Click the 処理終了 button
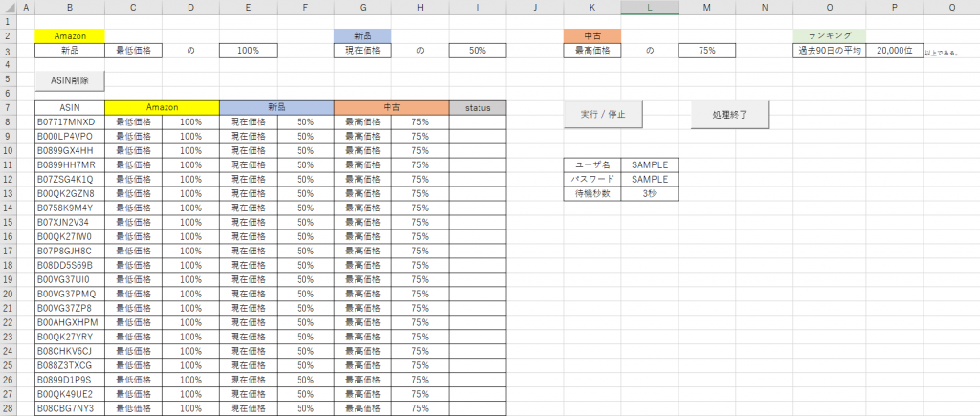 [x=729, y=114]
